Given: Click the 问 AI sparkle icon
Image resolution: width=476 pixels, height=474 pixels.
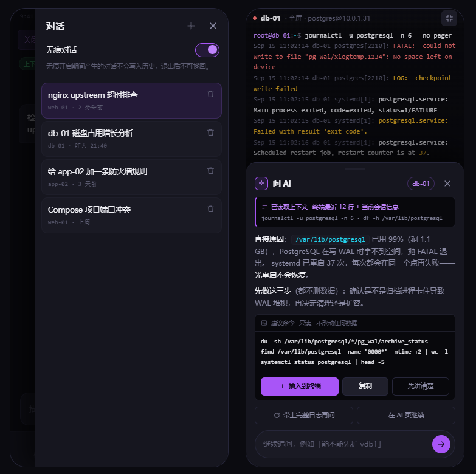Looking at the screenshot, I should click(261, 184).
